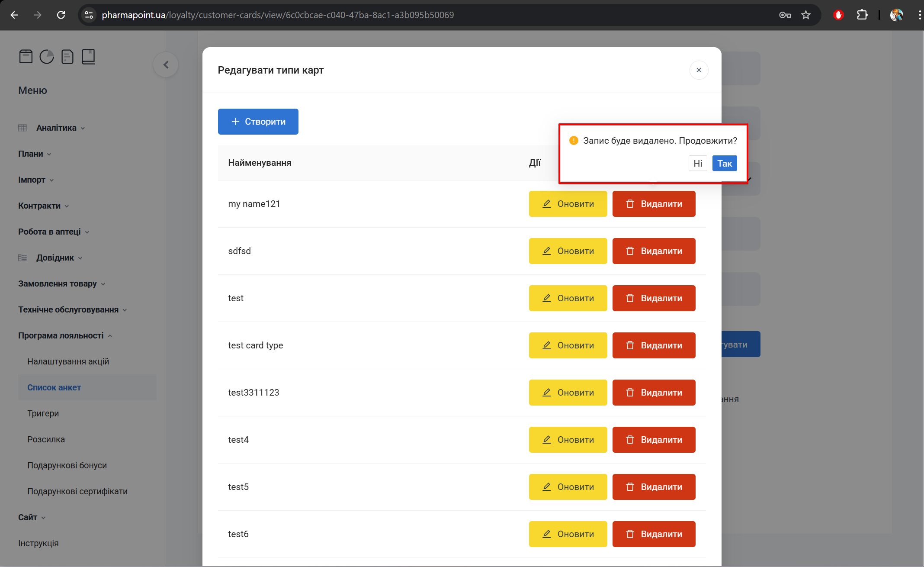924x567 pixels.
Task: Click Створити to add a card type
Action: tap(258, 122)
